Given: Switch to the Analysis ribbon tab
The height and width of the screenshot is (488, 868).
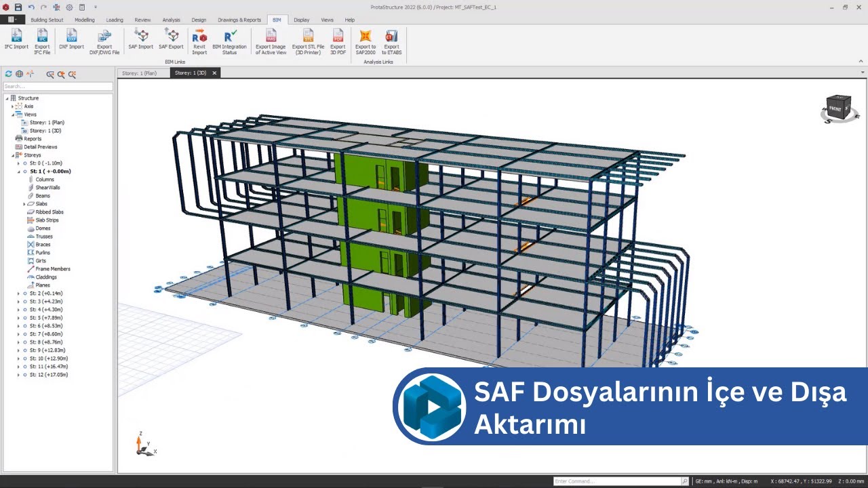Looking at the screenshot, I should [x=171, y=20].
